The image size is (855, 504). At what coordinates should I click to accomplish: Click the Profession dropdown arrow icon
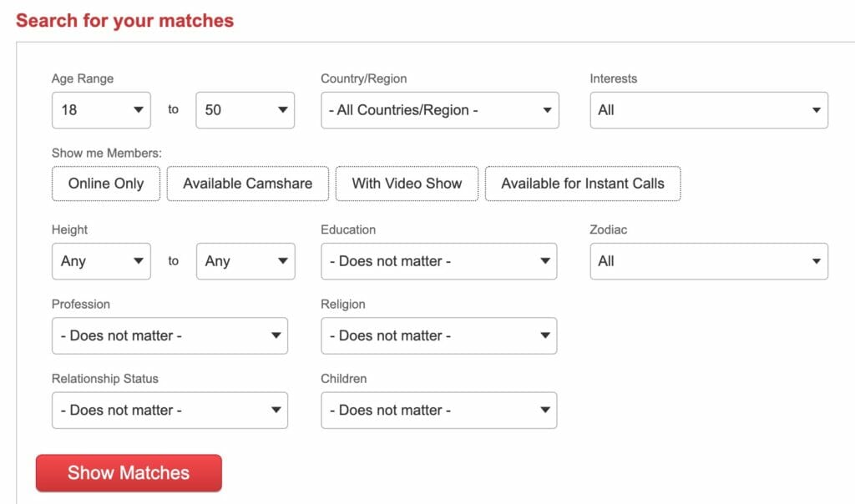[x=276, y=335]
